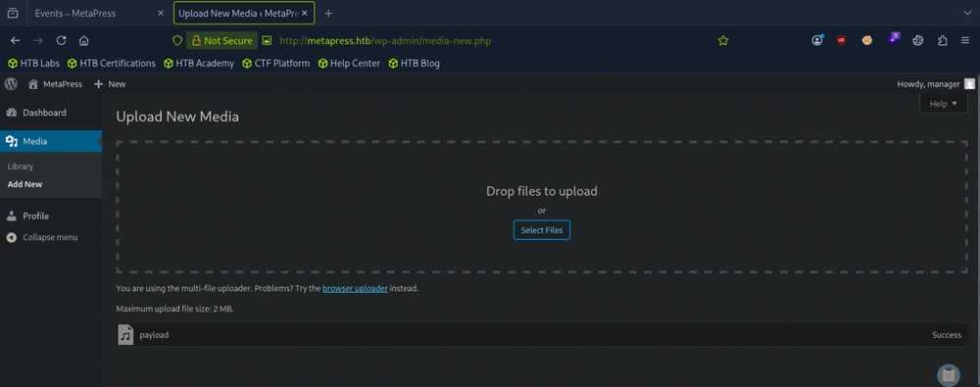Click the Not Secure connection badge
The height and width of the screenshot is (387, 980).
pos(222,40)
